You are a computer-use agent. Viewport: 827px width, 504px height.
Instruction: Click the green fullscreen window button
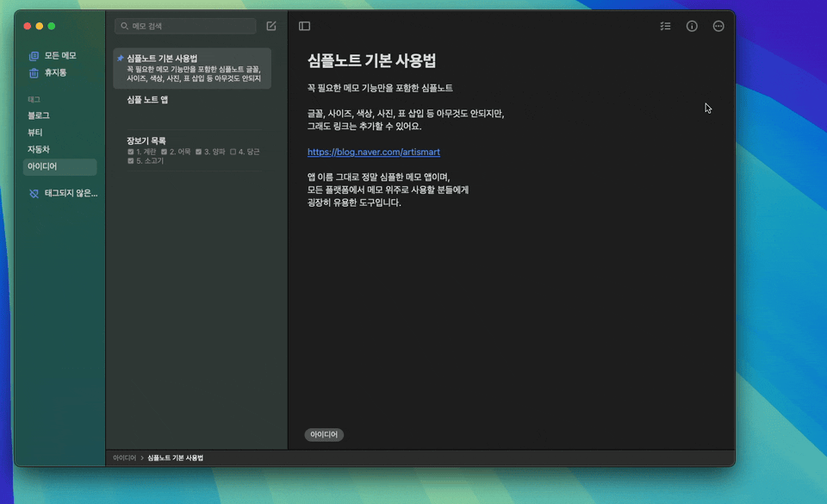tap(51, 26)
